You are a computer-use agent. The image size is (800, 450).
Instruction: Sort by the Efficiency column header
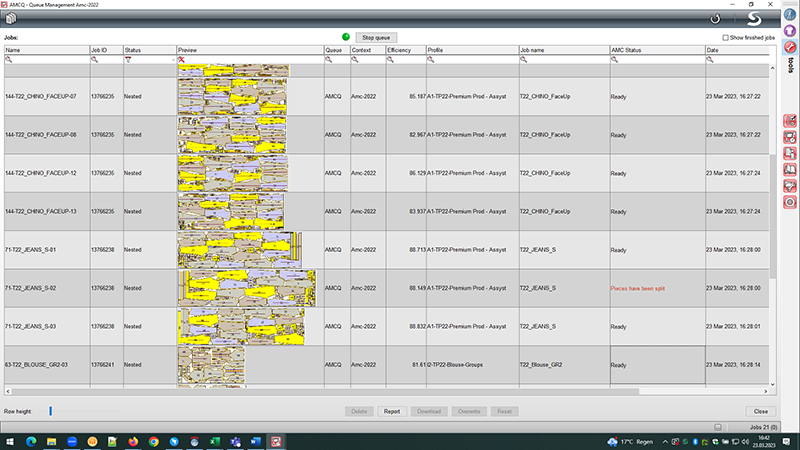(x=405, y=49)
